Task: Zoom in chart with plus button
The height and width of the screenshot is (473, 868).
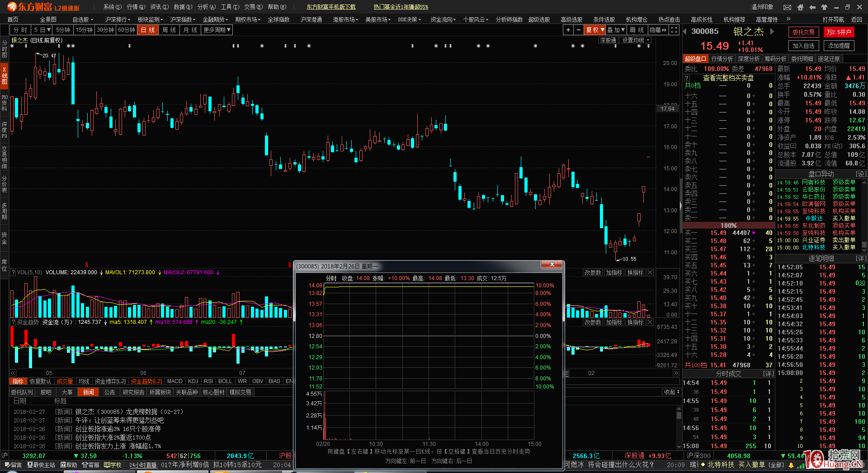Action: (568, 30)
